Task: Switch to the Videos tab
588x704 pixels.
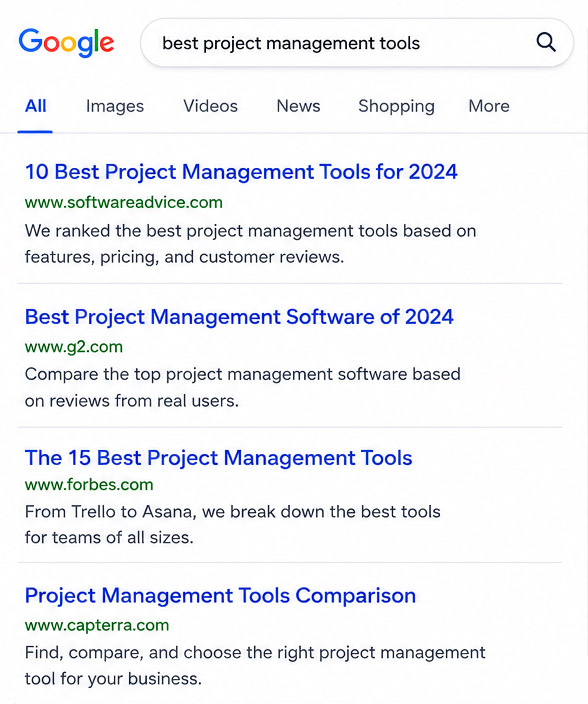Action: (x=210, y=106)
